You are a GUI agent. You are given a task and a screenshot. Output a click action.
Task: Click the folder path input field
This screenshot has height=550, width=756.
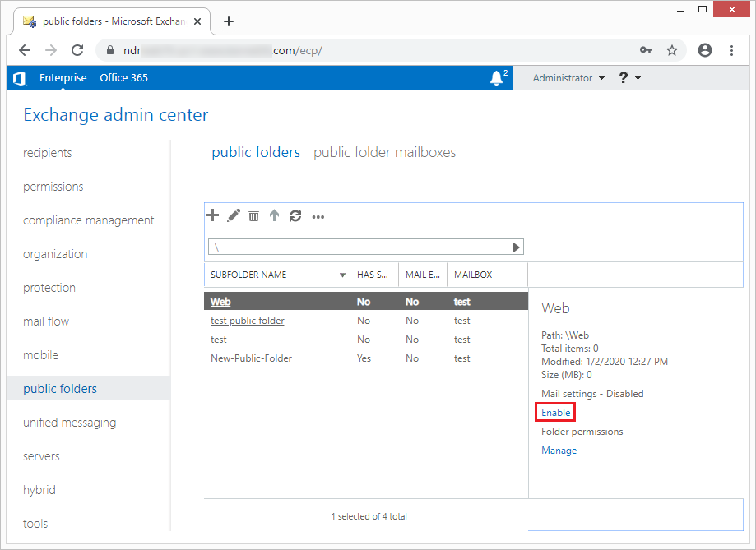[359, 247]
